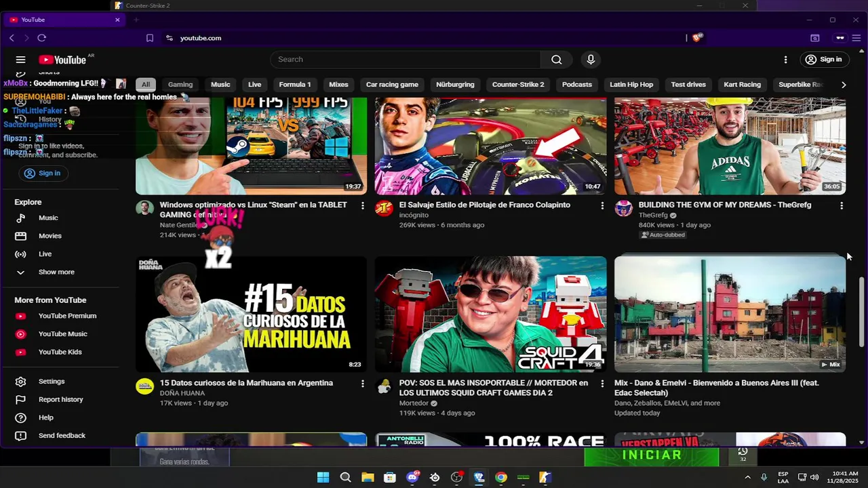Select the Kart Racing filter chip
Image resolution: width=868 pixels, height=488 pixels.
point(743,85)
